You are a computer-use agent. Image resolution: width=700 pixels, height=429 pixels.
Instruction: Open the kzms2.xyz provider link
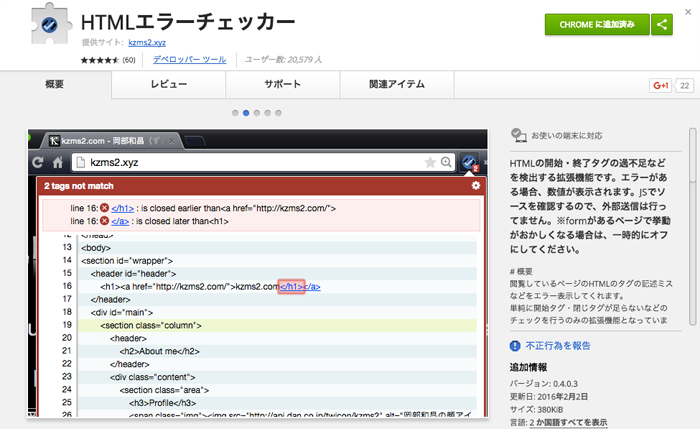click(147, 42)
